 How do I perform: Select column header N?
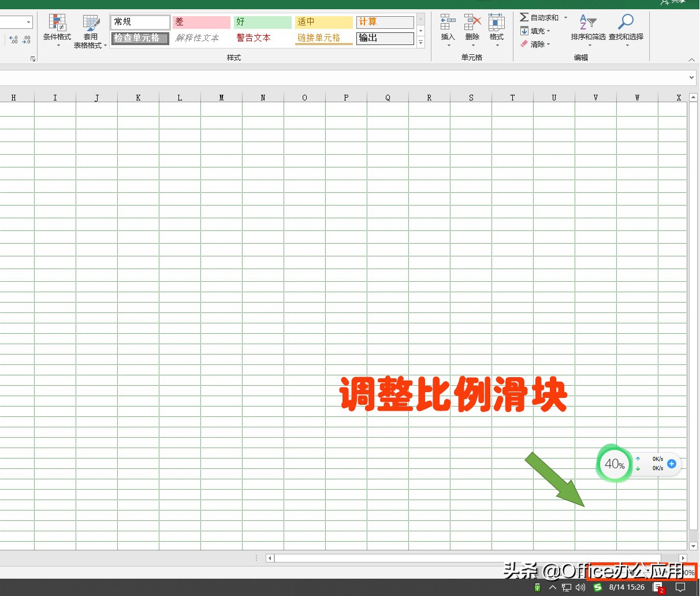coord(262,97)
